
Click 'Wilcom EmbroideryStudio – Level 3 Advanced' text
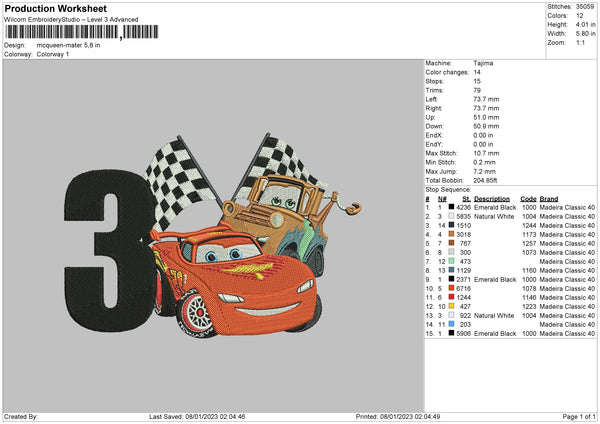(71, 20)
